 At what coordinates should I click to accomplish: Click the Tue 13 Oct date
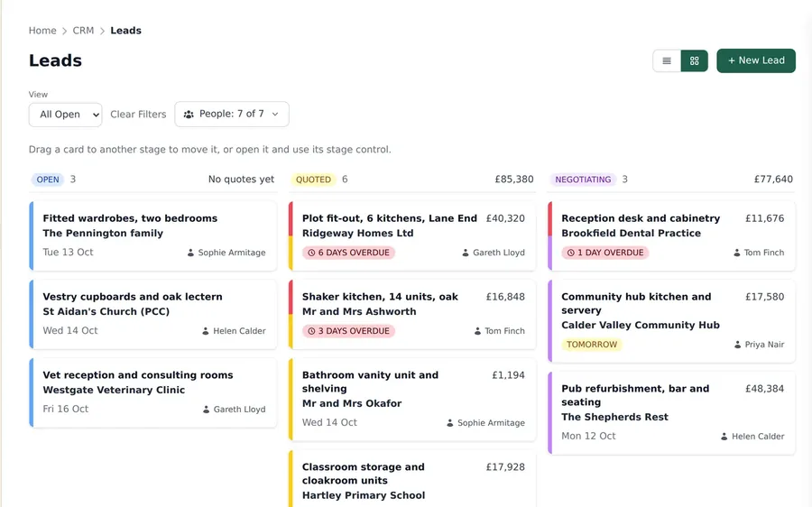coord(68,253)
